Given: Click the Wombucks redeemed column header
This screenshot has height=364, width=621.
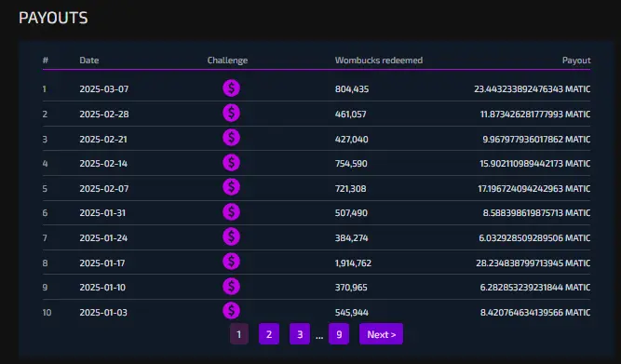Looking at the screenshot, I should coord(379,61).
